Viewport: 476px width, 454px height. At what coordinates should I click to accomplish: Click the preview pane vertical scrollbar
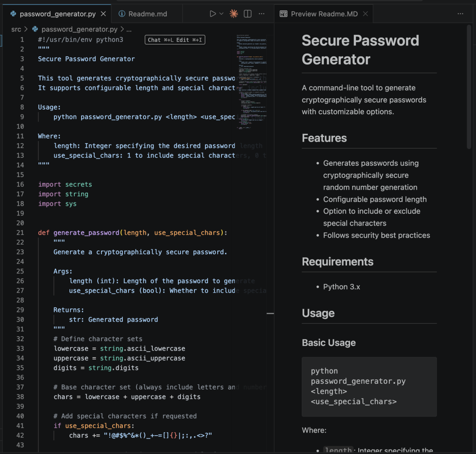[x=469, y=87]
